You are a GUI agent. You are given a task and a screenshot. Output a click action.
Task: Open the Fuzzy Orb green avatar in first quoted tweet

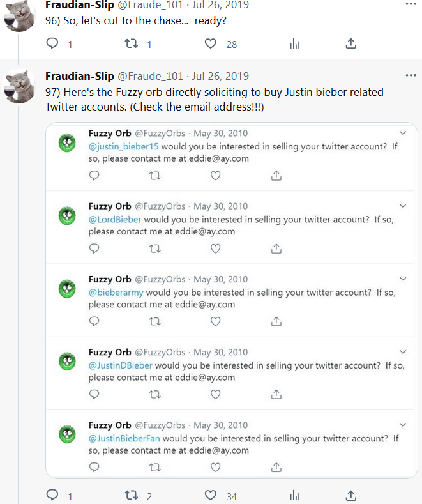pos(67,142)
